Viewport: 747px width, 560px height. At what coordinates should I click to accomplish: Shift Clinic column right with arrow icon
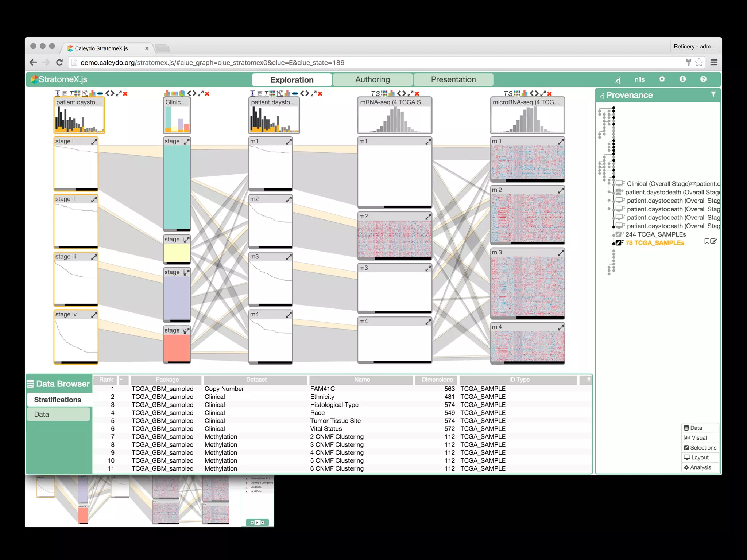[194, 93]
